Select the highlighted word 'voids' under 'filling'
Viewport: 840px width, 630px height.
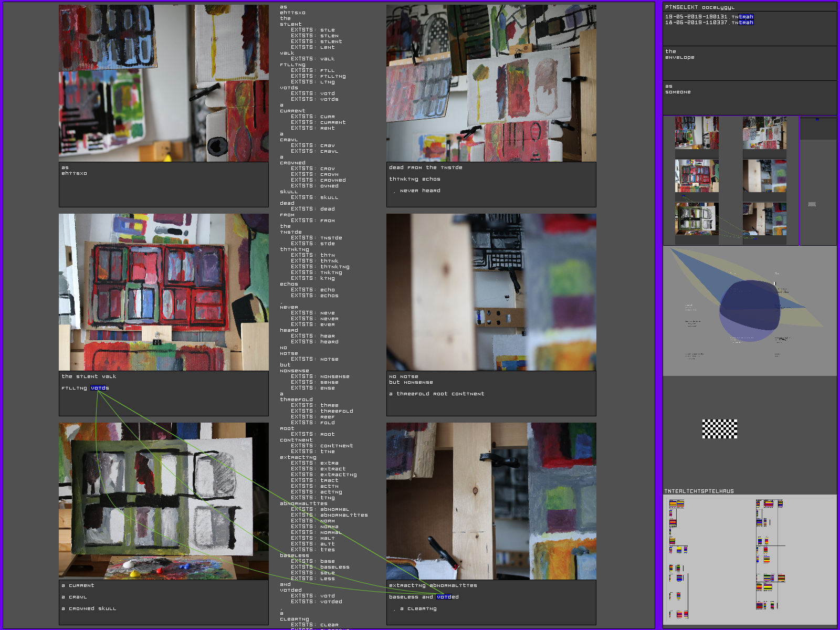point(100,388)
